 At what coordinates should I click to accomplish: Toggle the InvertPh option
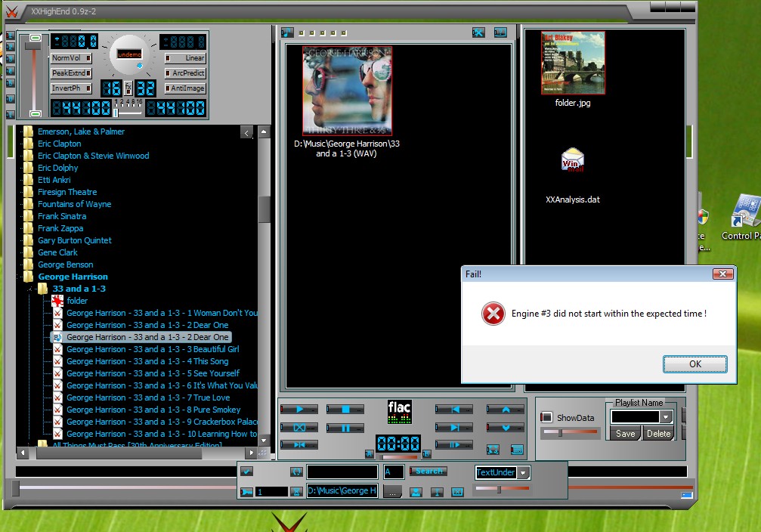(71, 88)
